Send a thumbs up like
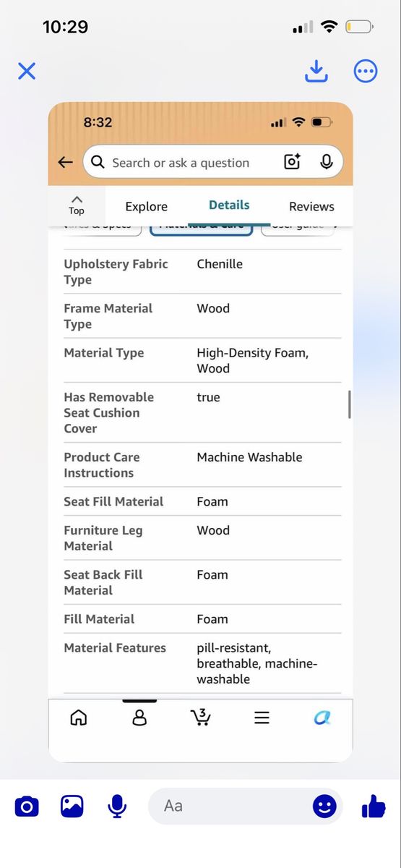401x868 pixels. (374, 805)
